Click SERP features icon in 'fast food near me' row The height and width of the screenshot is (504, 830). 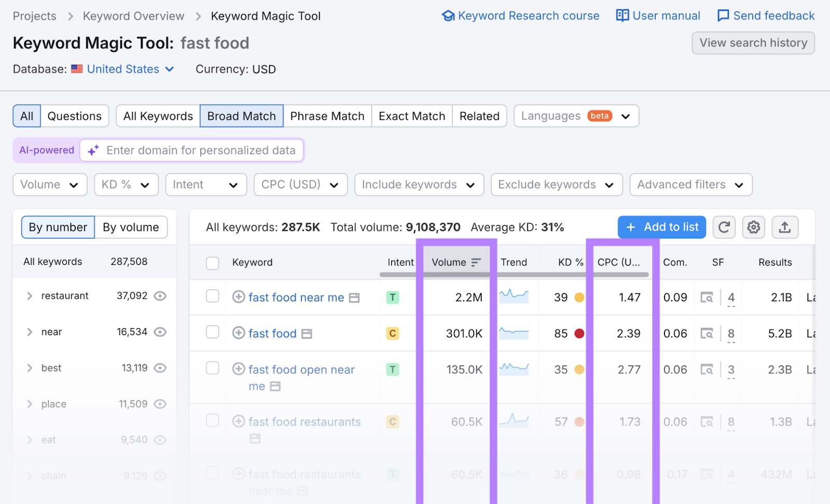point(707,298)
